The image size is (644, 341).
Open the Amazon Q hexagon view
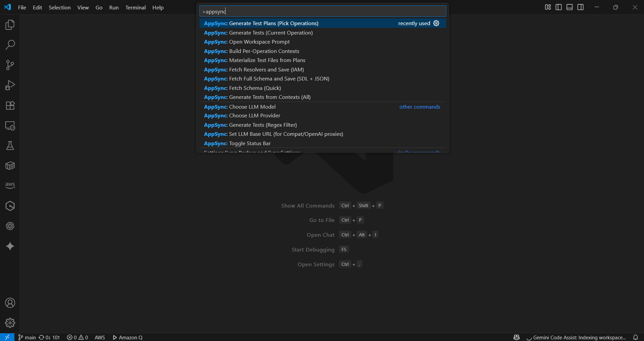10,206
